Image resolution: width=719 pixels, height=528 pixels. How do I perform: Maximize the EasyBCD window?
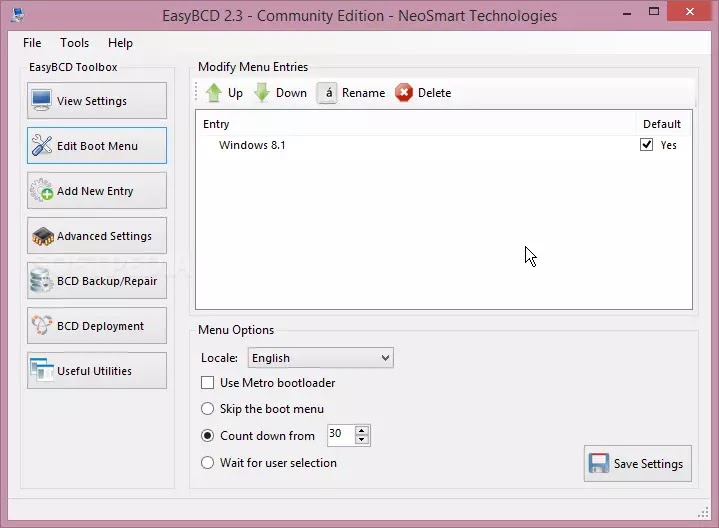[x=654, y=11]
